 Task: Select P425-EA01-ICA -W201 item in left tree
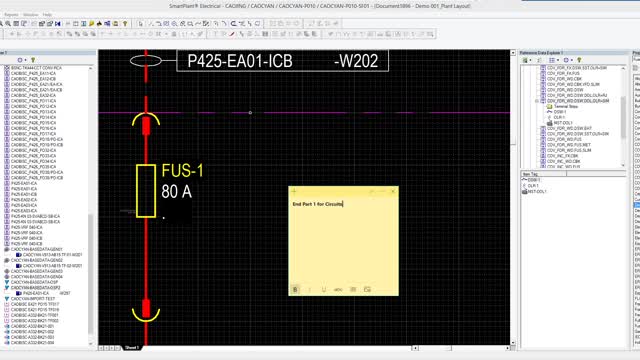click(x=47, y=293)
